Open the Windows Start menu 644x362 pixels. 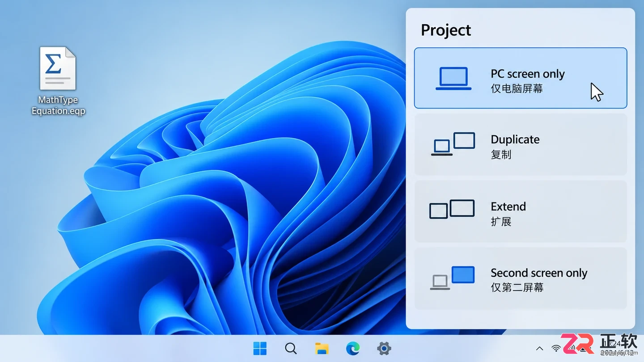coord(260,349)
